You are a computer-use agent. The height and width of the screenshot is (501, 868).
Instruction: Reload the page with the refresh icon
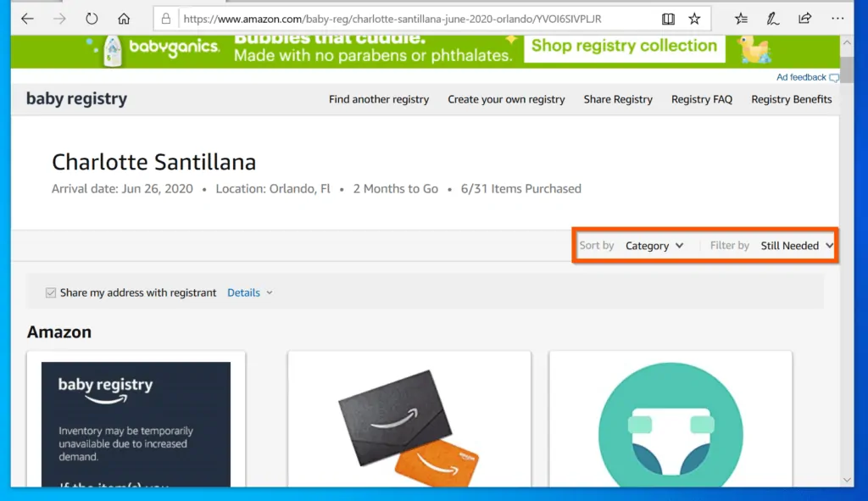[x=92, y=19]
